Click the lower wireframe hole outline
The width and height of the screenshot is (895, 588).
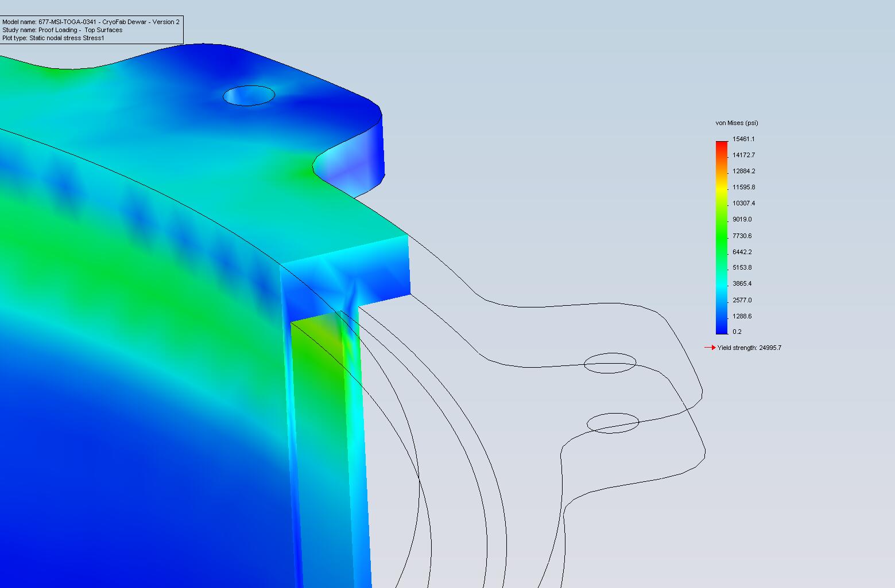pos(613,423)
